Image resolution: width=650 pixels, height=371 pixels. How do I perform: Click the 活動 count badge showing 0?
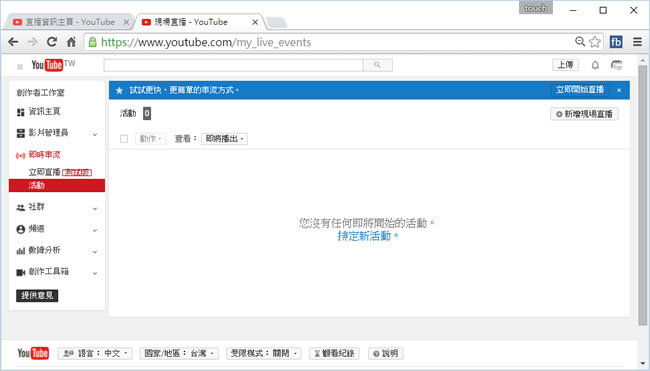(147, 114)
